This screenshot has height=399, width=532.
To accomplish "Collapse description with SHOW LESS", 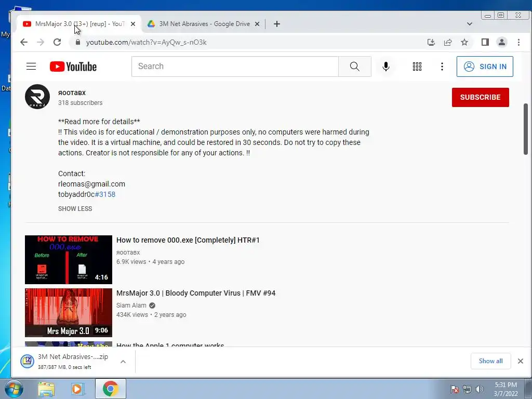I will (x=75, y=209).
